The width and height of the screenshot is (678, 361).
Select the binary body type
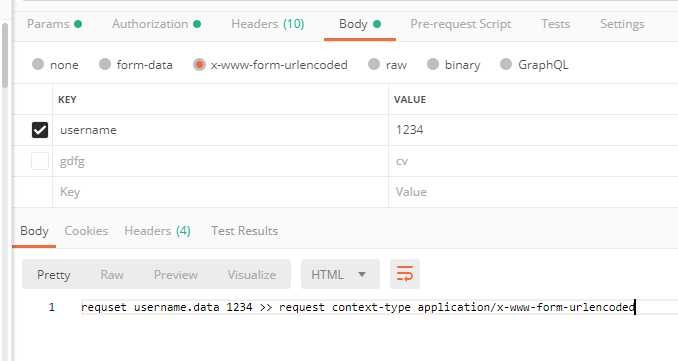[454, 65]
